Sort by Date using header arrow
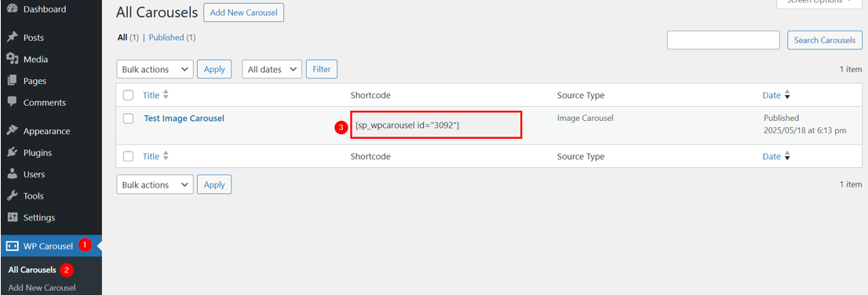Screen dimensions: 868x295 click(x=787, y=95)
